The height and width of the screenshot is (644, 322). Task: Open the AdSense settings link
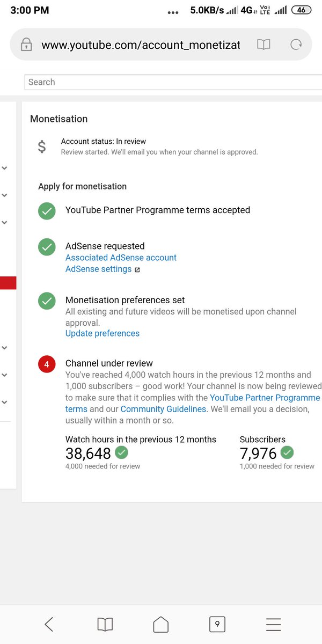[98, 269]
